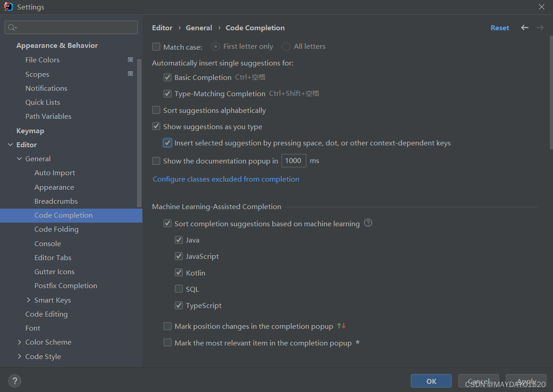Expand the Code Style tree node

click(19, 356)
